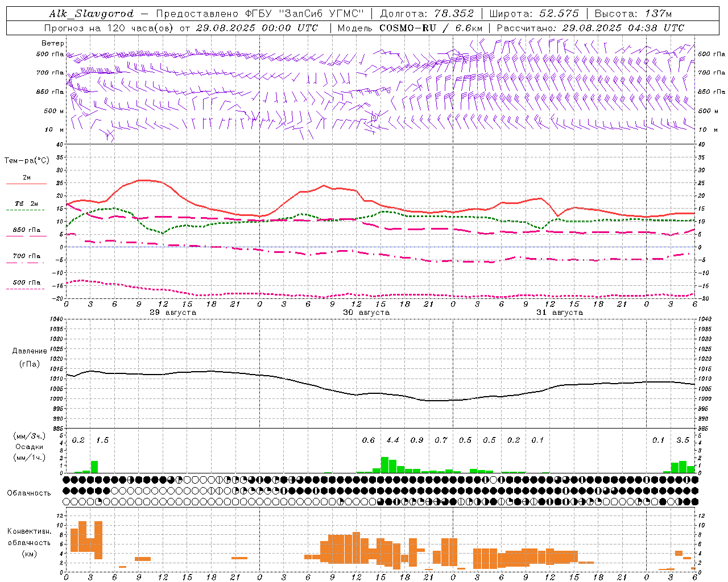The image size is (728, 582).
Task: Select the peak precipitation amount "4.4"
Action: pos(392,440)
